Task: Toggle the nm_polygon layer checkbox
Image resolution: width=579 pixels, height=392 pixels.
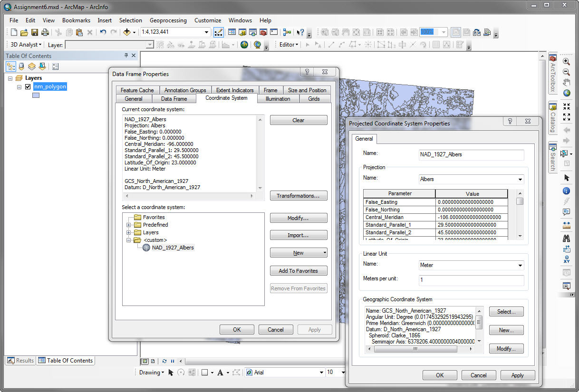Action: [28, 87]
